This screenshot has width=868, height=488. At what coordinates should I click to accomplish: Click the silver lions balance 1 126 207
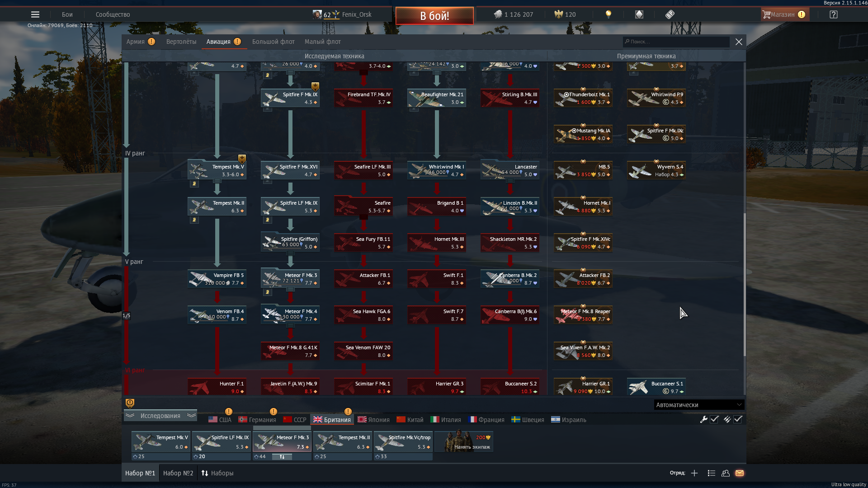[513, 14]
